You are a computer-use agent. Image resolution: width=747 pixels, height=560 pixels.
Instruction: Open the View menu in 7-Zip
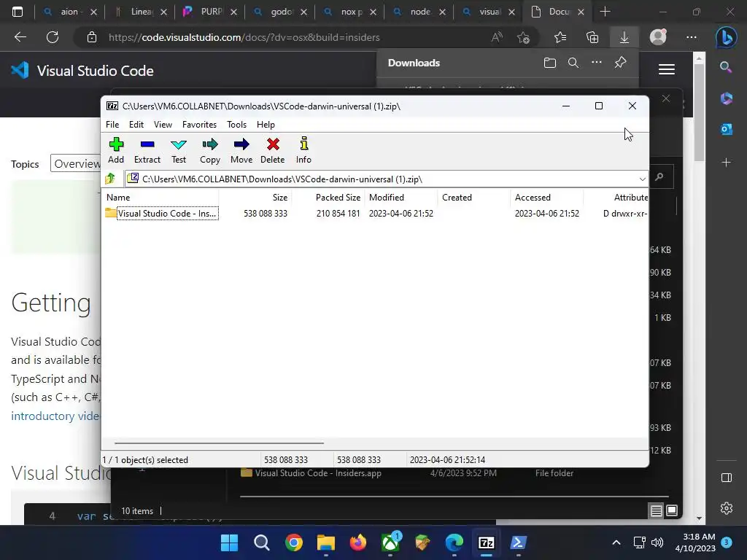[x=163, y=124]
